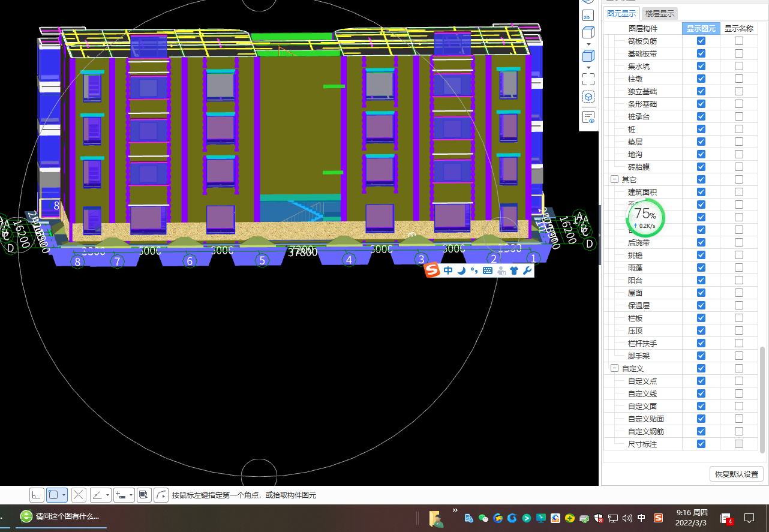This screenshot has height=532, width=769.
Task: Open dropdown beside rectangle selection tool
Action: pos(64,495)
